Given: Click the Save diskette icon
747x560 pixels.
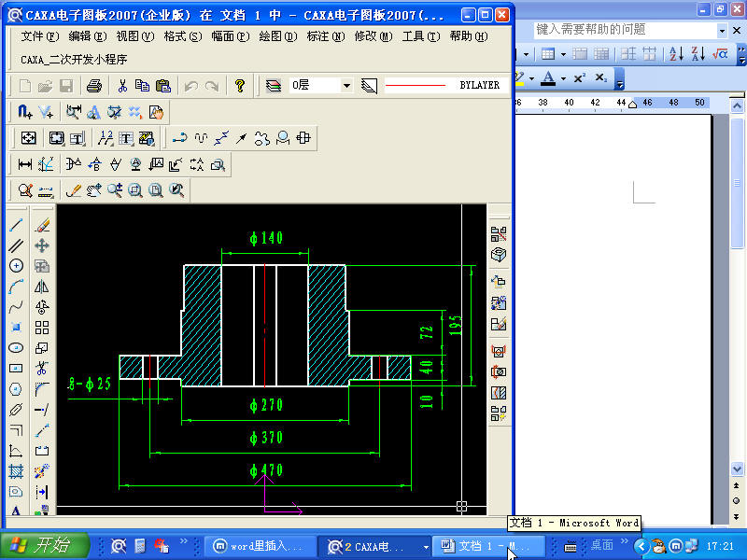Looking at the screenshot, I should tap(66, 86).
